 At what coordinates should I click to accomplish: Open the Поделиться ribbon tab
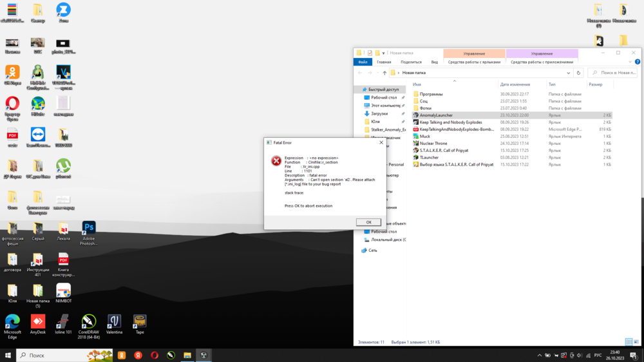coord(411,62)
